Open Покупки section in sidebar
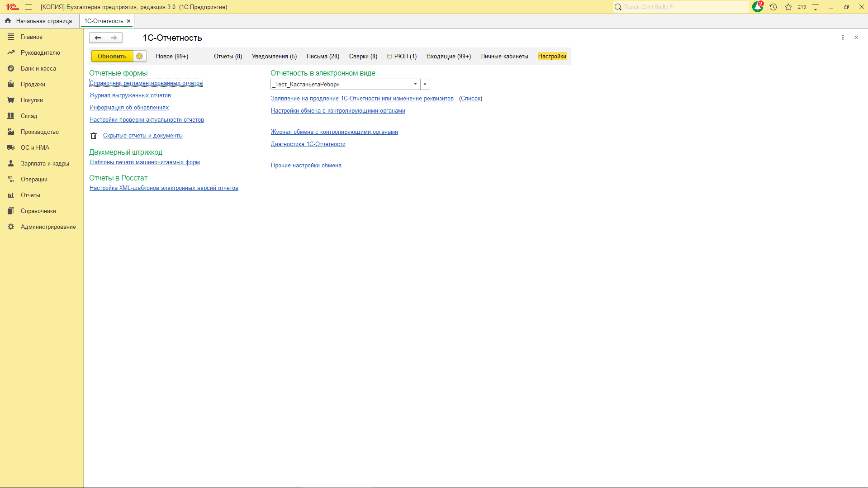The height and width of the screenshot is (488, 868). (32, 100)
